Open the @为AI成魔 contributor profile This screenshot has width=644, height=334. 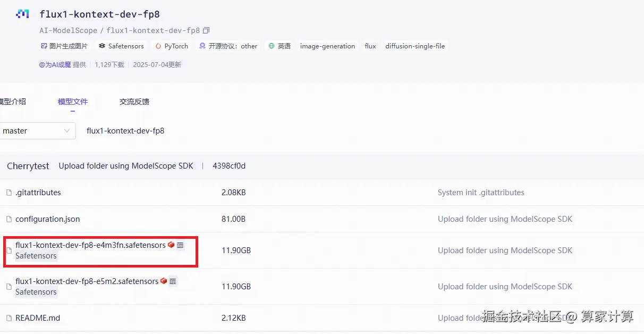pyautogui.click(x=55, y=65)
